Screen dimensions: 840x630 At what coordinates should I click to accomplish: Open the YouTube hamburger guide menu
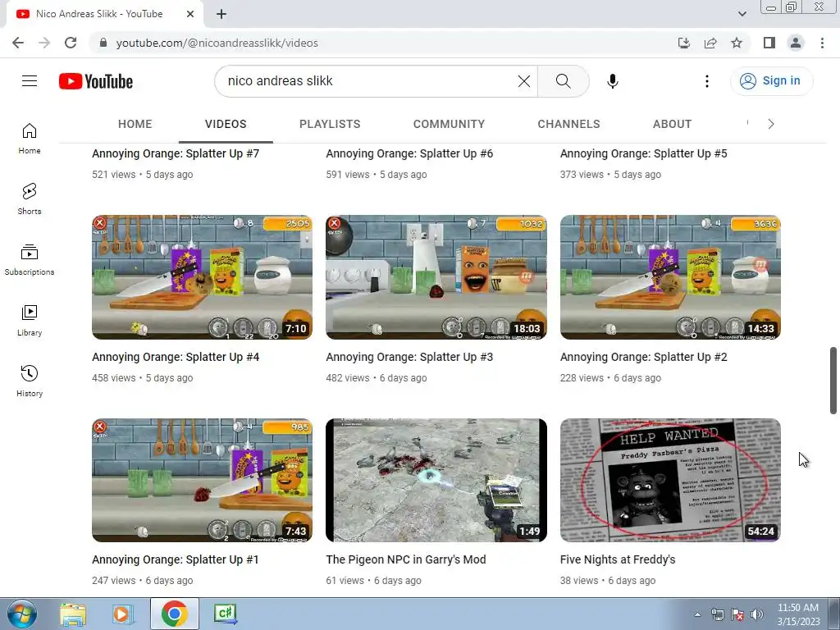click(x=30, y=81)
